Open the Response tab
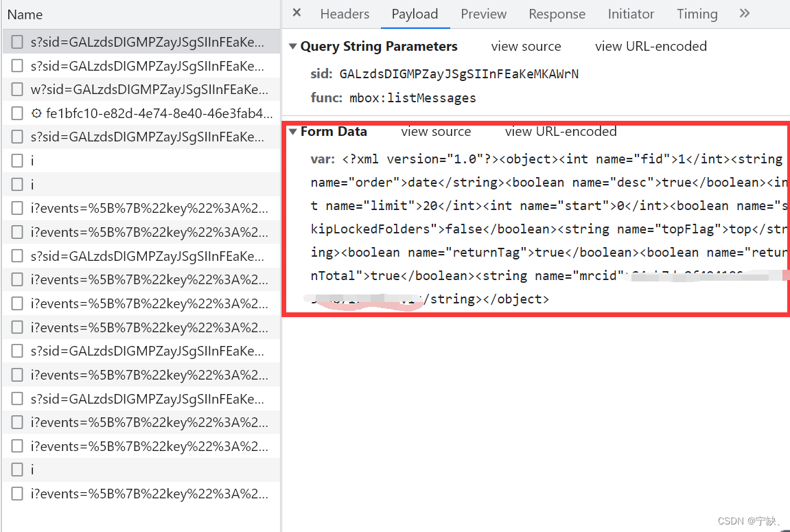 (x=557, y=14)
